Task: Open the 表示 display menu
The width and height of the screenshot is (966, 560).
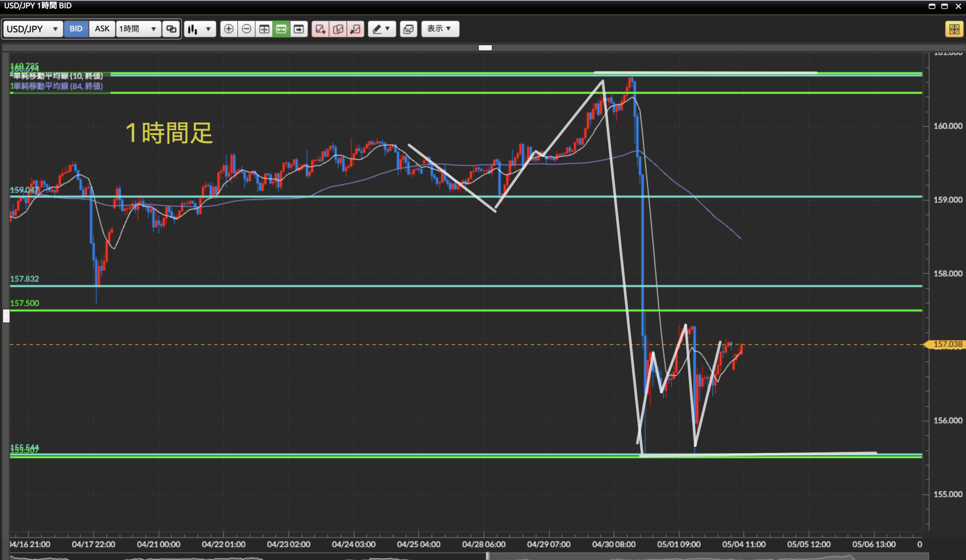Action: (x=440, y=29)
